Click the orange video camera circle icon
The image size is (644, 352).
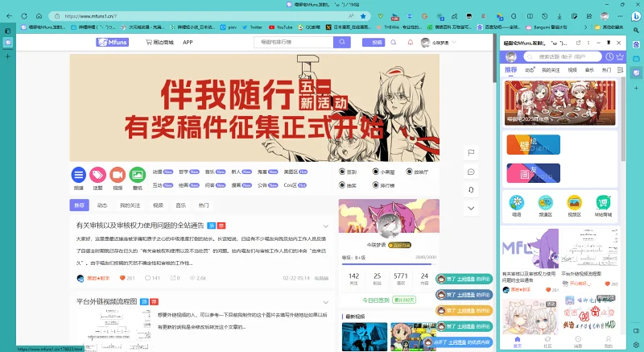tap(118, 175)
